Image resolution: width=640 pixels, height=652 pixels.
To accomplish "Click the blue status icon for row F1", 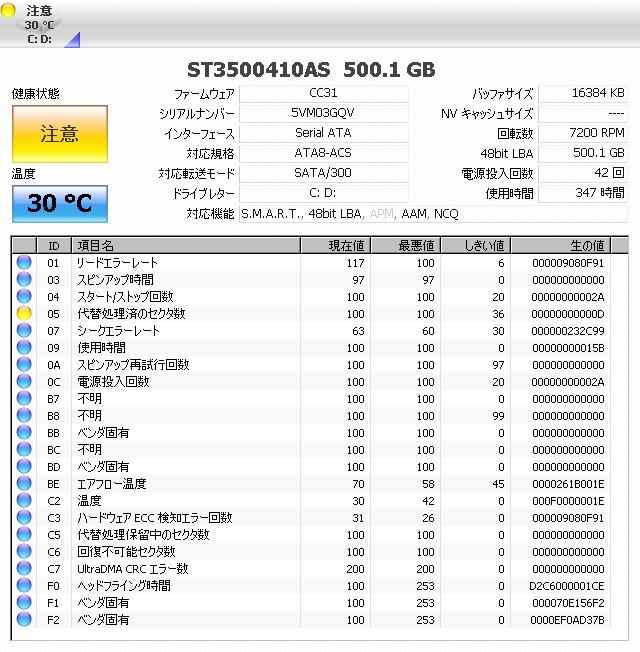I will pyautogui.click(x=24, y=603).
